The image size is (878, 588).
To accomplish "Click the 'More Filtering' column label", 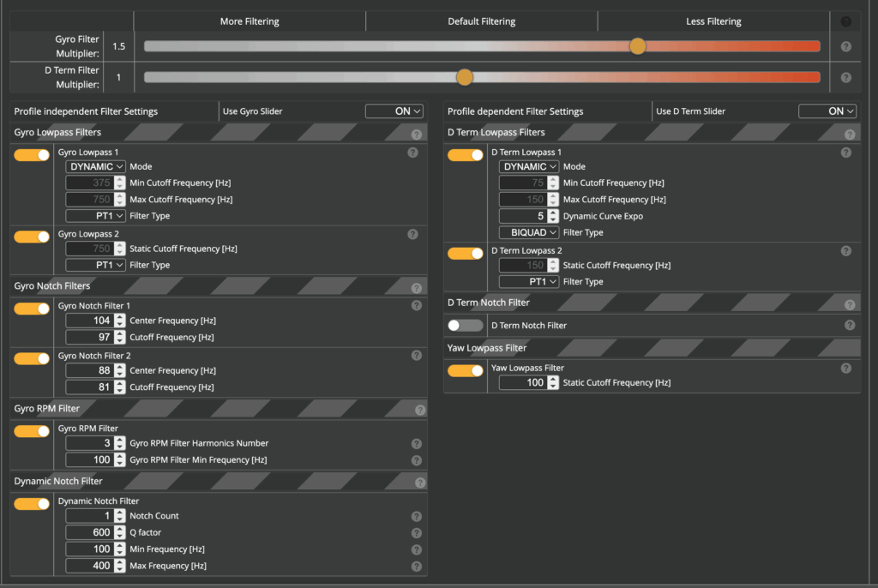I will [250, 21].
